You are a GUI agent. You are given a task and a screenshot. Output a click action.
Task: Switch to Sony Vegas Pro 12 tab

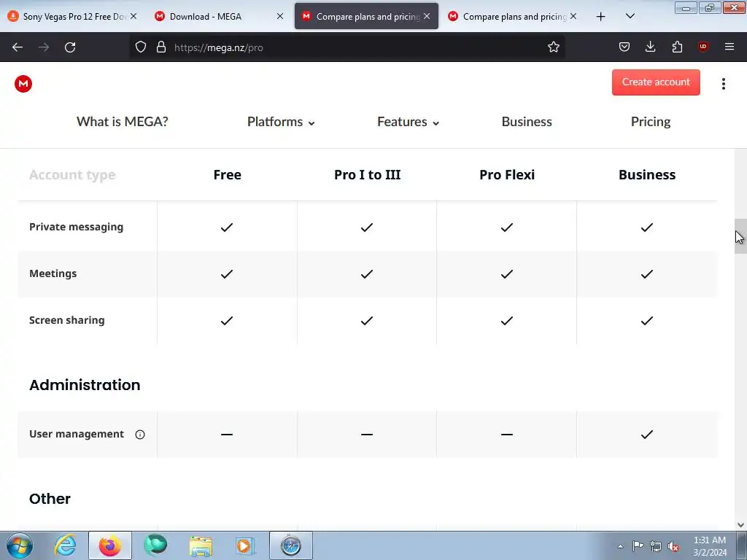coord(66,17)
